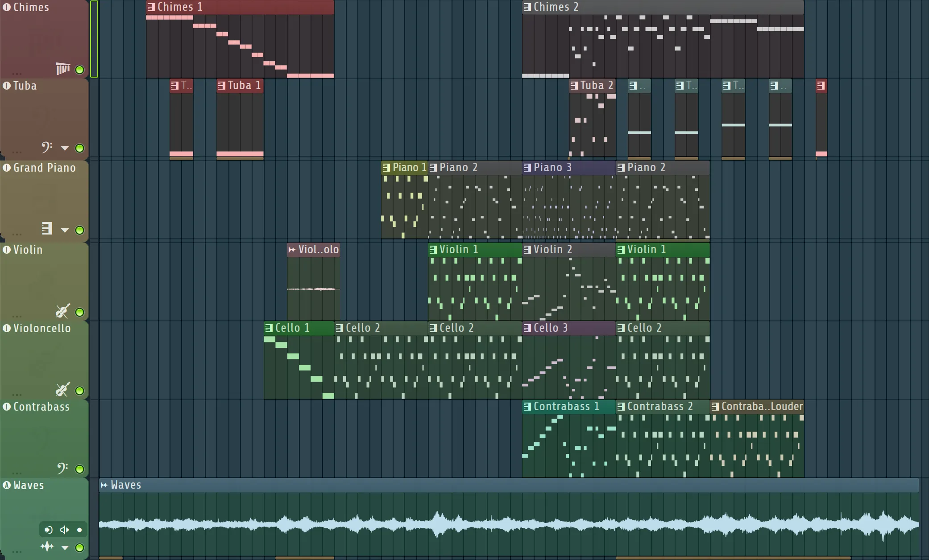Click the audio input icon on Waves track
This screenshot has width=929, height=560.
(48, 530)
